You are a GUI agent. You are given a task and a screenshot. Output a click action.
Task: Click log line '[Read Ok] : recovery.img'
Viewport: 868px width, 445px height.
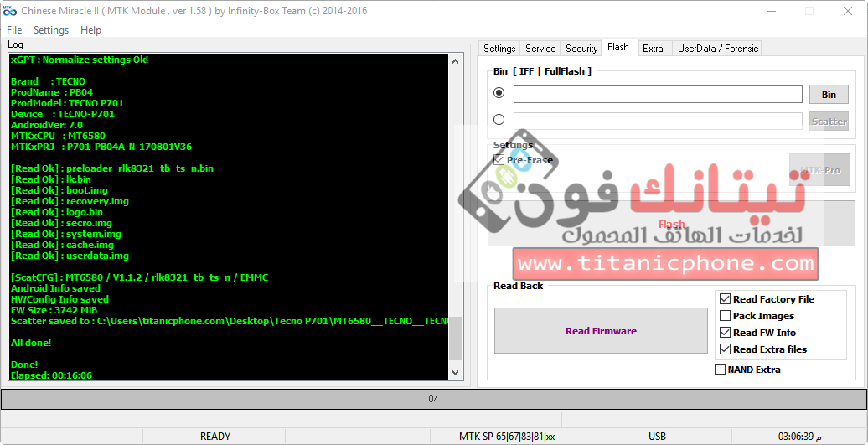click(x=70, y=201)
